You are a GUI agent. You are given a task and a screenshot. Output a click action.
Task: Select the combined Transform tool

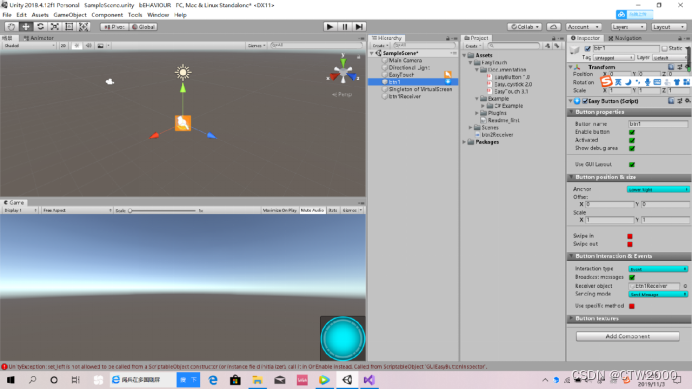click(84, 27)
